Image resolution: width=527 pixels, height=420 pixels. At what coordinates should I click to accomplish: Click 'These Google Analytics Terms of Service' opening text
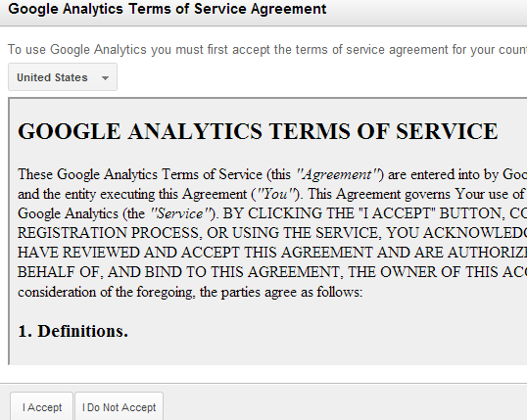click(140, 174)
